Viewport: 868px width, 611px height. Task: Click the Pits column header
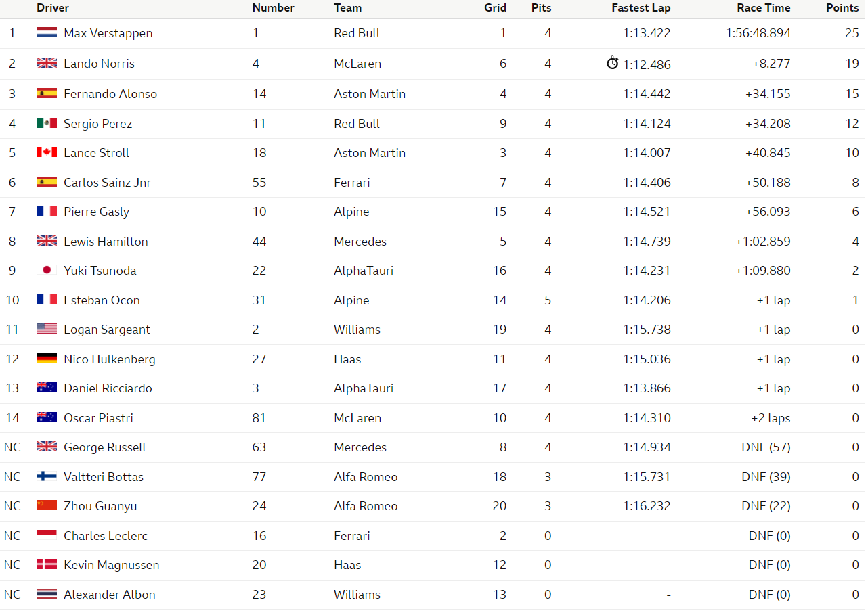[x=541, y=8]
